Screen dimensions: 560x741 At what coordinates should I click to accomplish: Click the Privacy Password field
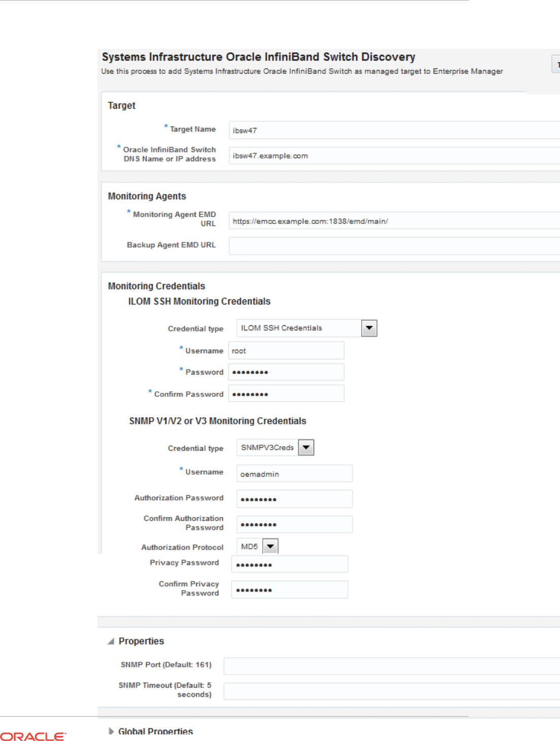pyautogui.click(x=290, y=564)
